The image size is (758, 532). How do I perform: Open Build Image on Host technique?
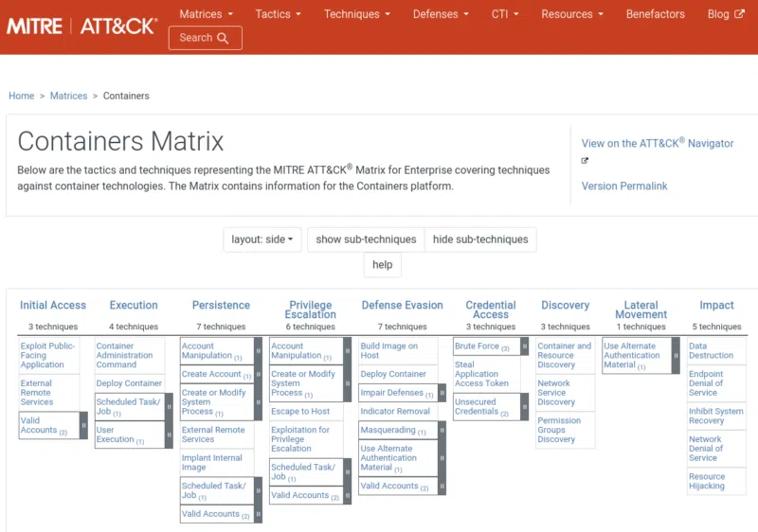pyautogui.click(x=389, y=350)
